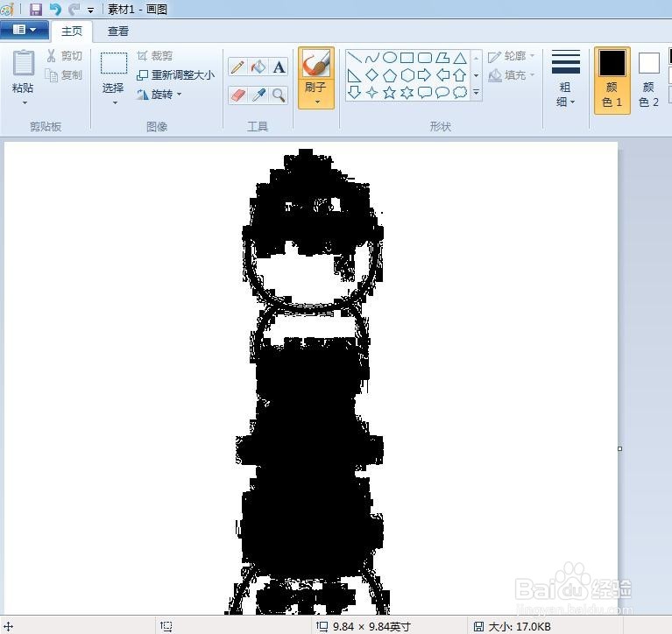Open the Paint file menu button
Image resolution: width=672 pixels, height=634 pixels.
pyautogui.click(x=25, y=30)
